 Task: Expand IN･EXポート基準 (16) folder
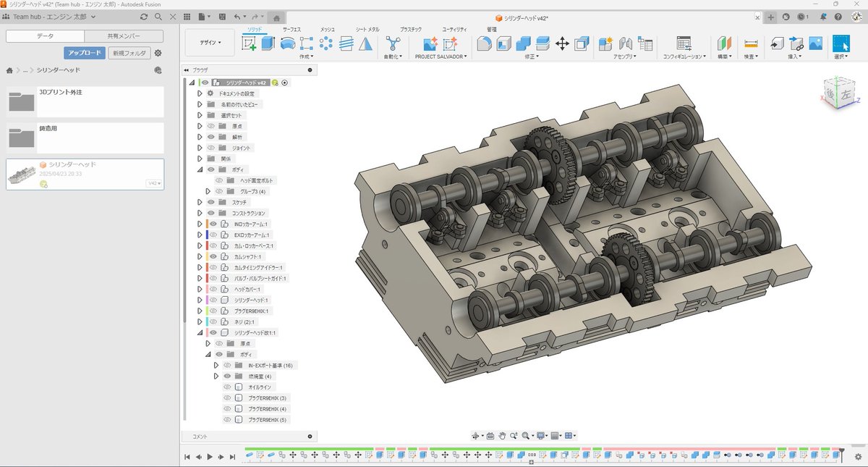pyautogui.click(x=216, y=366)
